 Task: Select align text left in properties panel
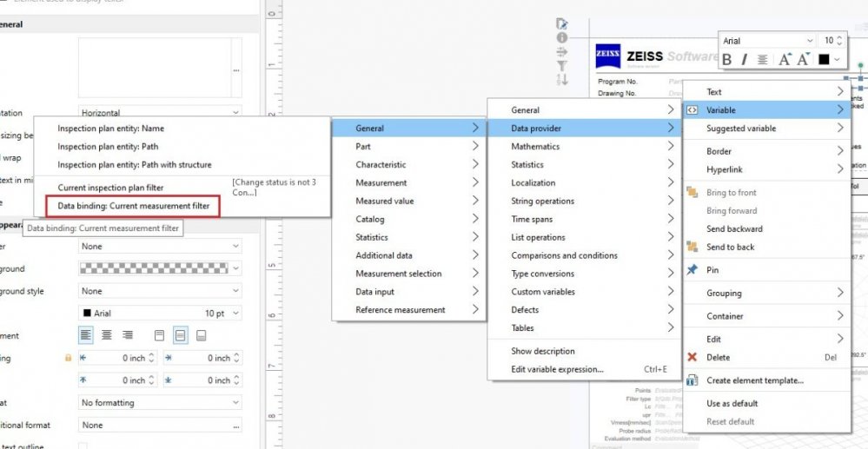coord(86,335)
